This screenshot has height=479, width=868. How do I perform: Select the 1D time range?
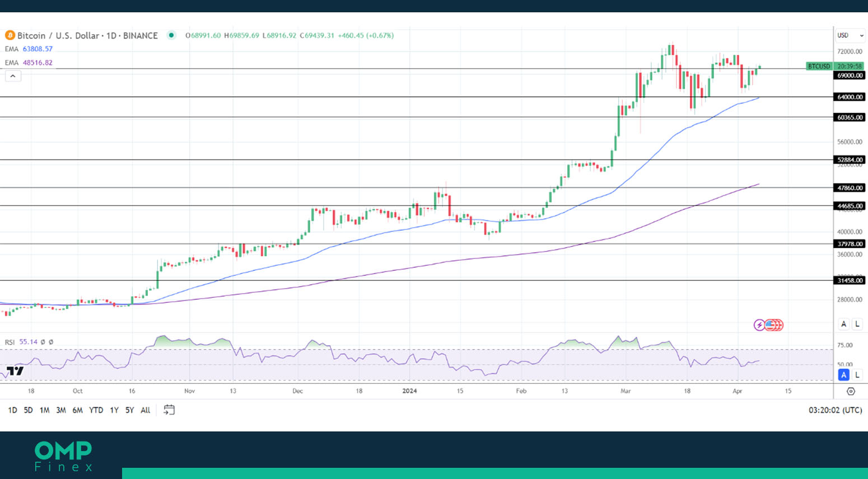tap(12, 410)
